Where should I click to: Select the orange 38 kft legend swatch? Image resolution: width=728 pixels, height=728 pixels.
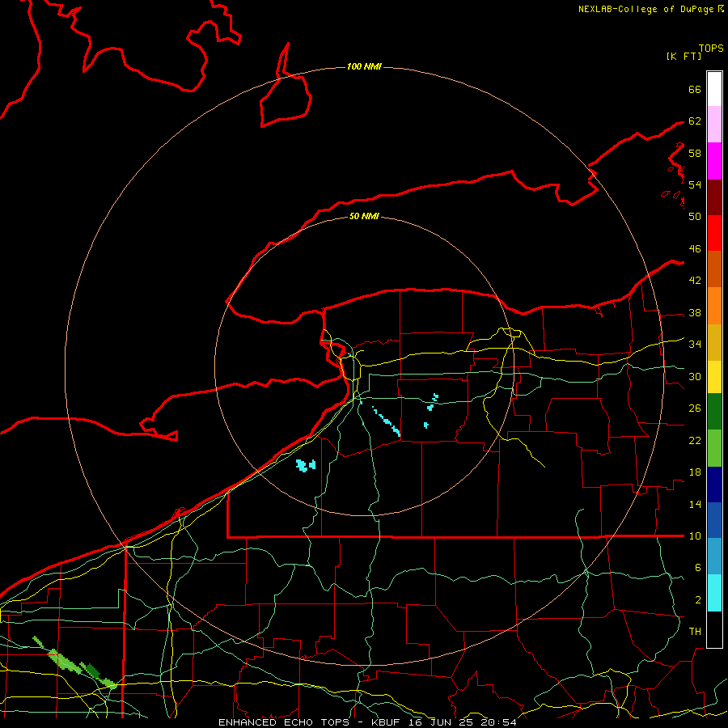[x=714, y=306]
